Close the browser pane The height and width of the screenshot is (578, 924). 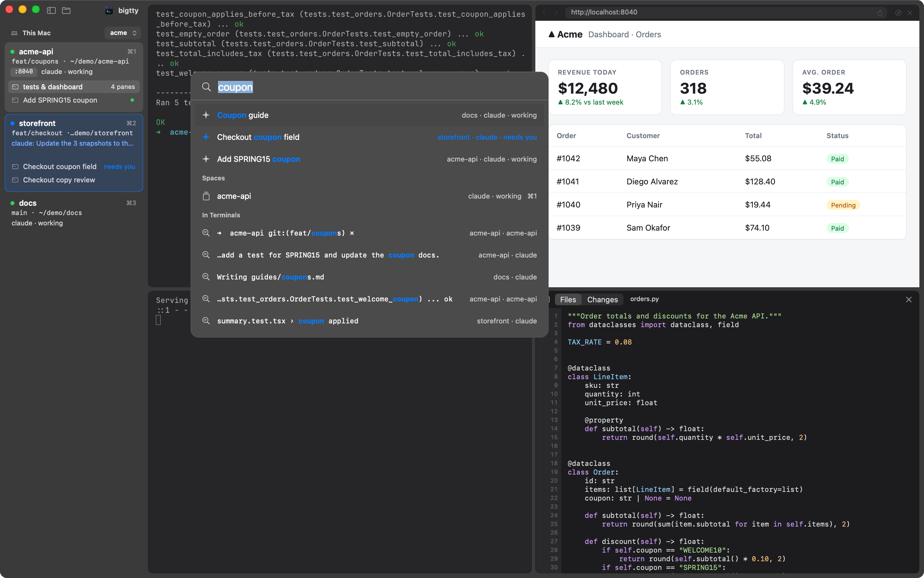pyautogui.click(x=910, y=13)
